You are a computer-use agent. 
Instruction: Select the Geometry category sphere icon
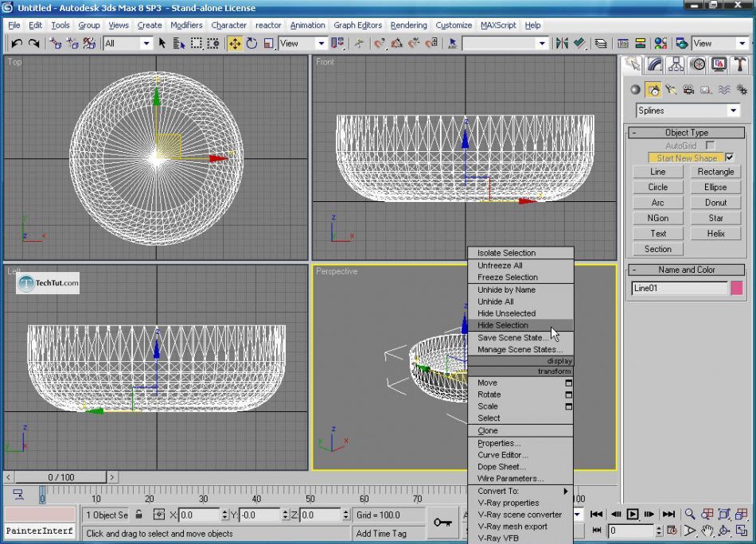[636, 90]
